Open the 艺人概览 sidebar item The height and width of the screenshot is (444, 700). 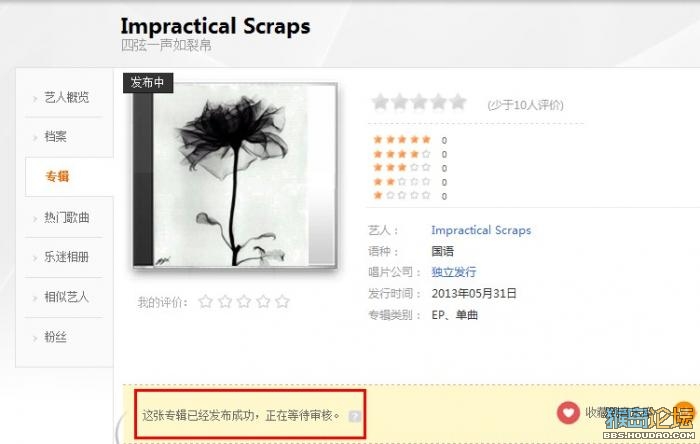[x=67, y=97]
